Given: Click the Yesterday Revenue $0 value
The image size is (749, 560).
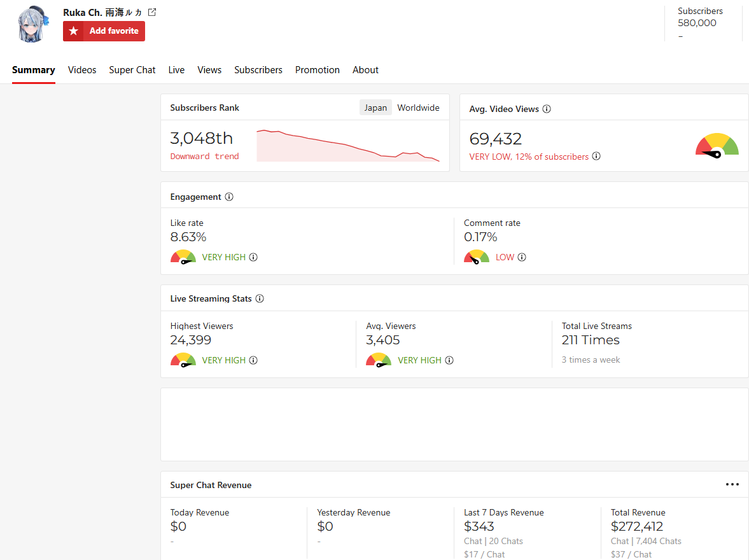Looking at the screenshot, I should pos(325,526).
